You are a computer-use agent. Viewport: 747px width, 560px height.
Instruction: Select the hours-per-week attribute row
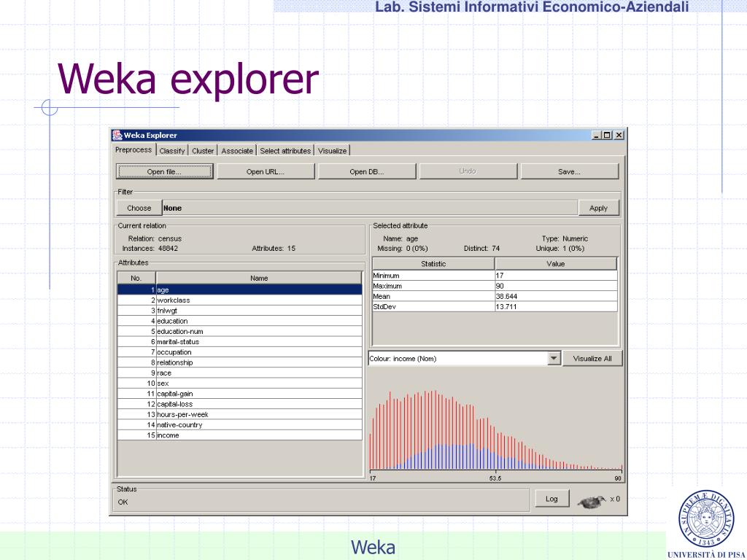(239, 414)
